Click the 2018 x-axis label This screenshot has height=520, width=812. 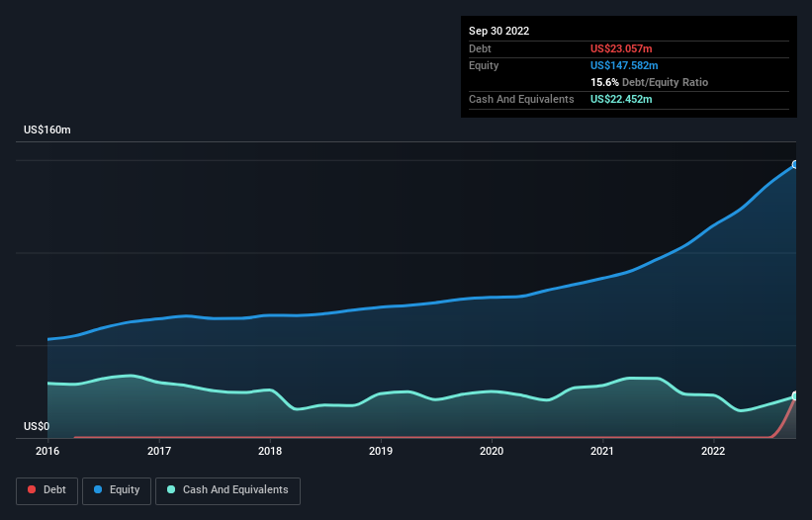click(270, 451)
